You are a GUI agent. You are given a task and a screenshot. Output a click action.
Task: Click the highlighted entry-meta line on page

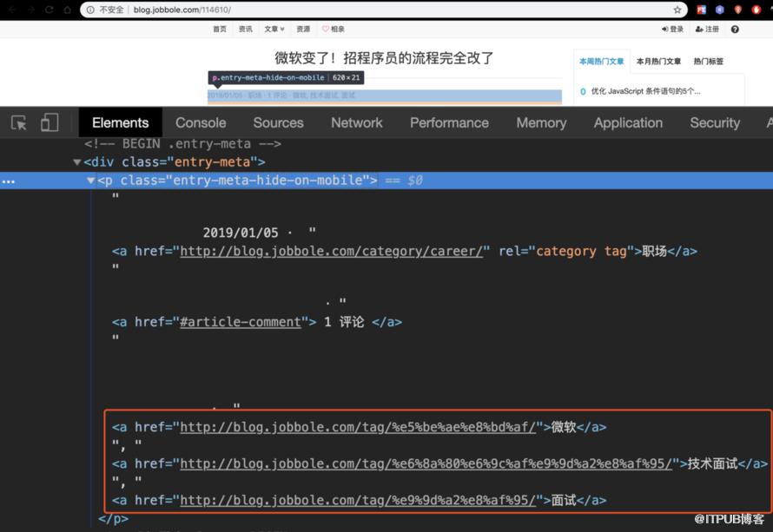[x=385, y=95]
